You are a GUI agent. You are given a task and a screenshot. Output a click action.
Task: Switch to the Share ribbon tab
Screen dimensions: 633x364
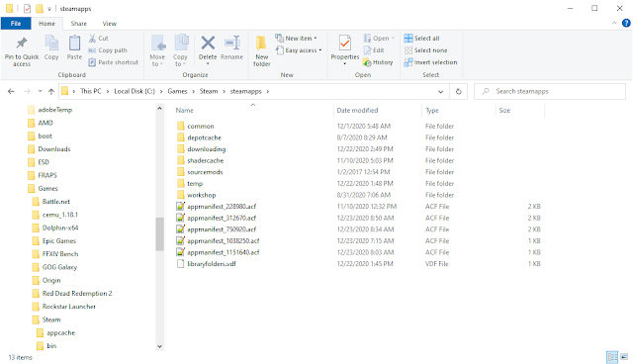tap(79, 24)
